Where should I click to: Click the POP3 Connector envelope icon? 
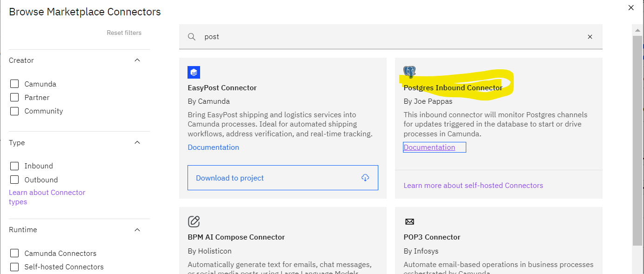409,221
